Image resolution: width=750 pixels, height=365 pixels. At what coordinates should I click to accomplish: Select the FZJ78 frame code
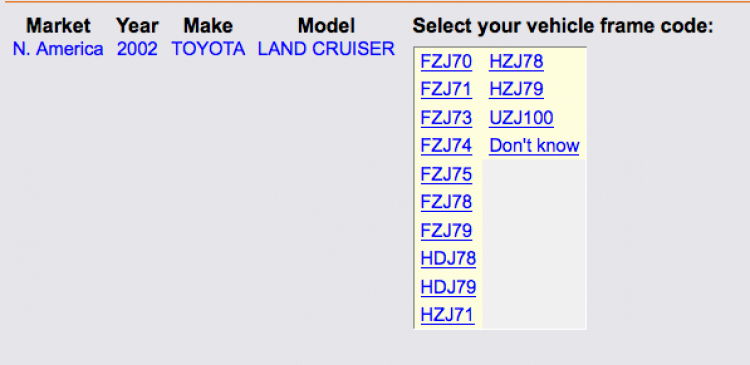point(446,202)
